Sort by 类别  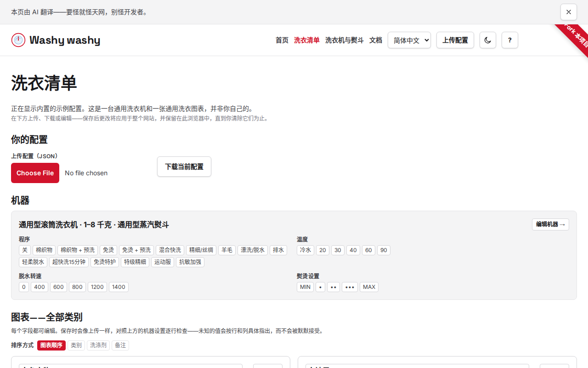click(76, 345)
